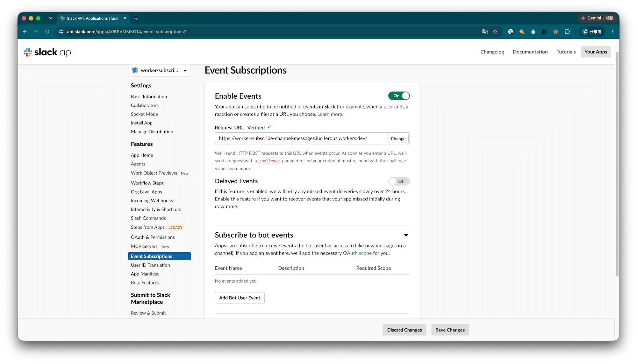
Task: Go to OAuth & Permissions
Action: point(153,237)
